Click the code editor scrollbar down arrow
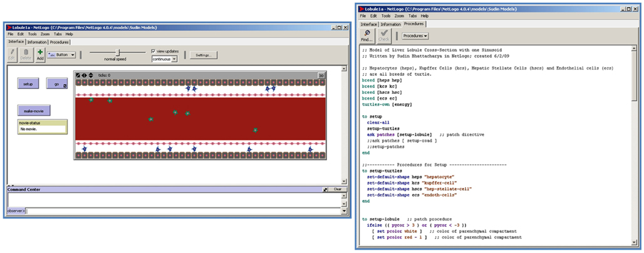 [635, 243]
